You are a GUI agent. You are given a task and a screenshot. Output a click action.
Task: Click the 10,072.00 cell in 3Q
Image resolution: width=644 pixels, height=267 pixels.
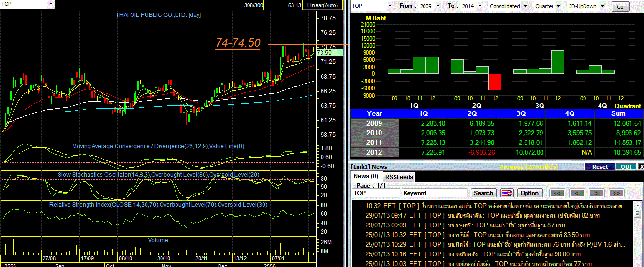pyautogui.click(x=521, y=152)
